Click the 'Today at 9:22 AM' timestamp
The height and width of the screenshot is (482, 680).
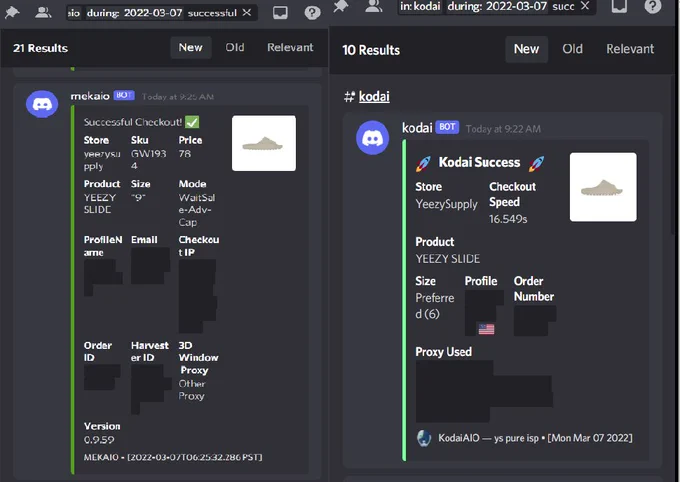point(503,129)
